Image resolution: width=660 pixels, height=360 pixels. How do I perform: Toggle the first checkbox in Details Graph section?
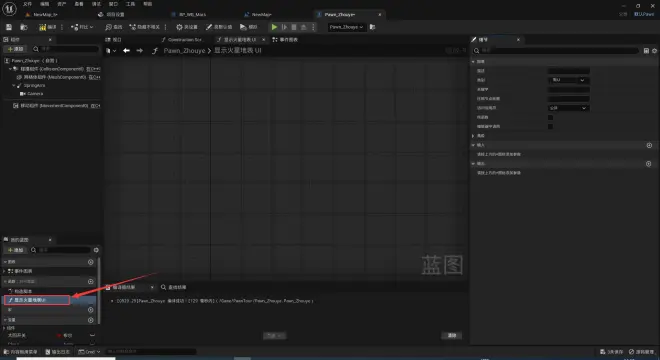point(550,117)
